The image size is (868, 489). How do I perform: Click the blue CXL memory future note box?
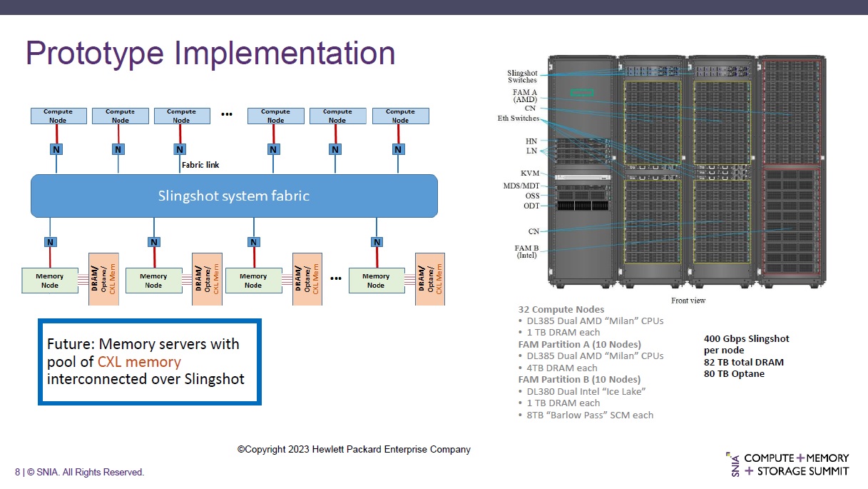[x=150, y=362]
